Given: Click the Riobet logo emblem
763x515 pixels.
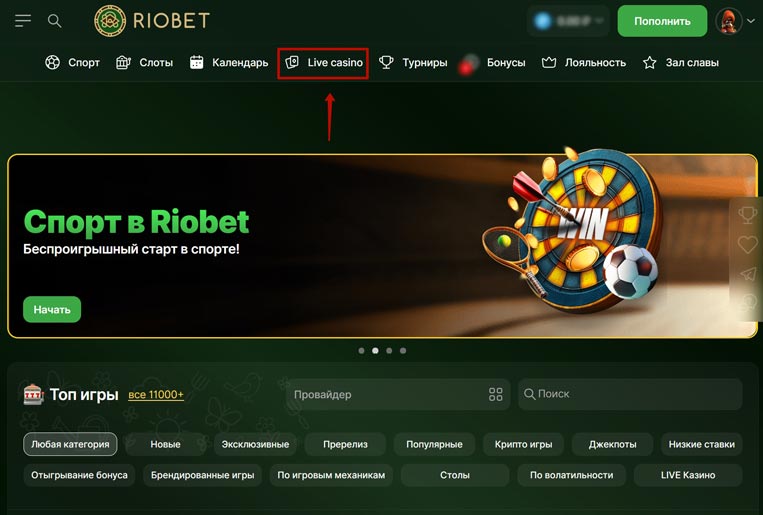Looking at the screenshot, I should (110, 21).
